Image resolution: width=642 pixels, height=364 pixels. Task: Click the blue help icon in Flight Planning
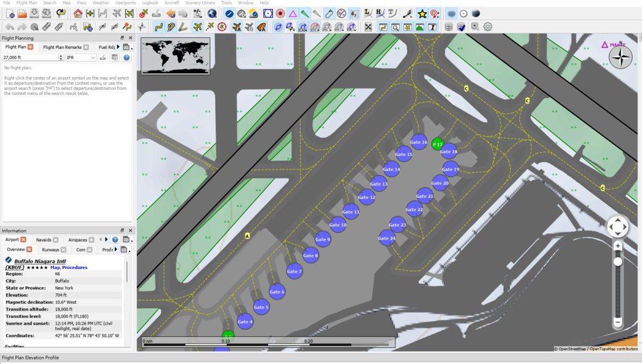coord(126,58)
